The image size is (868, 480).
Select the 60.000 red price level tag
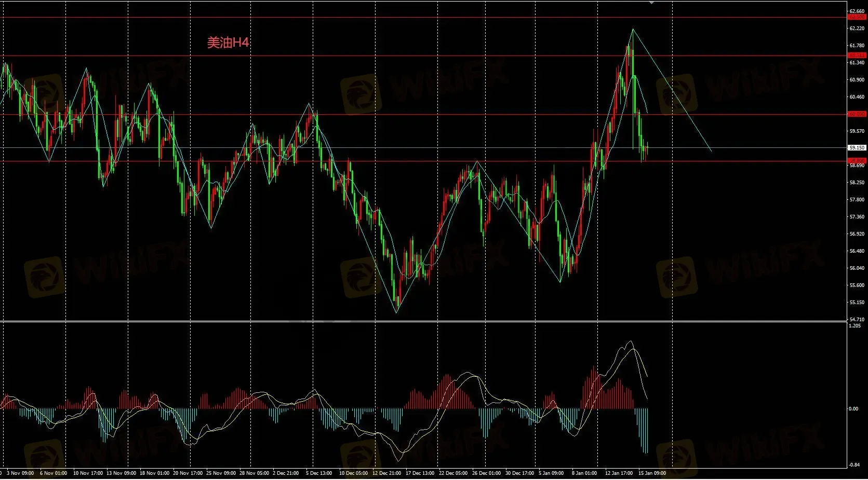857,114
